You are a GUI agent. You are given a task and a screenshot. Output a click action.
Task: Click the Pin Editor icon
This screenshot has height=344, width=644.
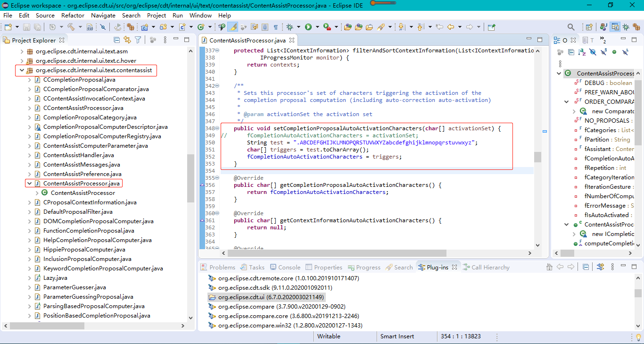[491, 27]
